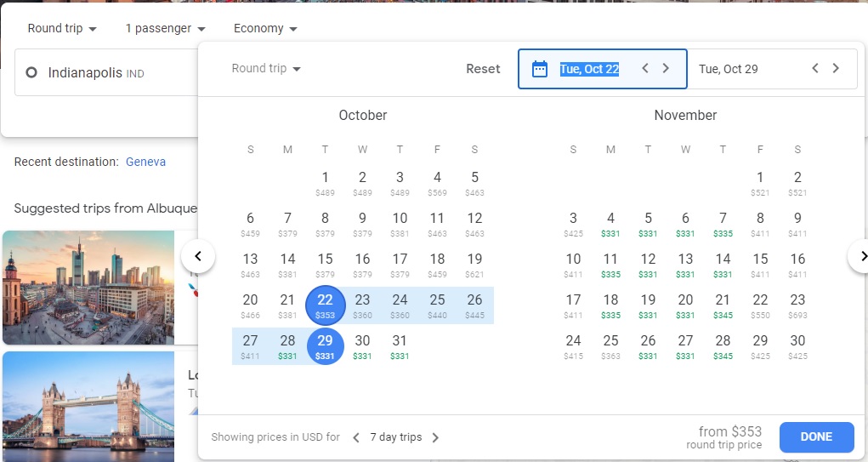
Task: Move return date forward one day
Action: click(x=836, y=69)
